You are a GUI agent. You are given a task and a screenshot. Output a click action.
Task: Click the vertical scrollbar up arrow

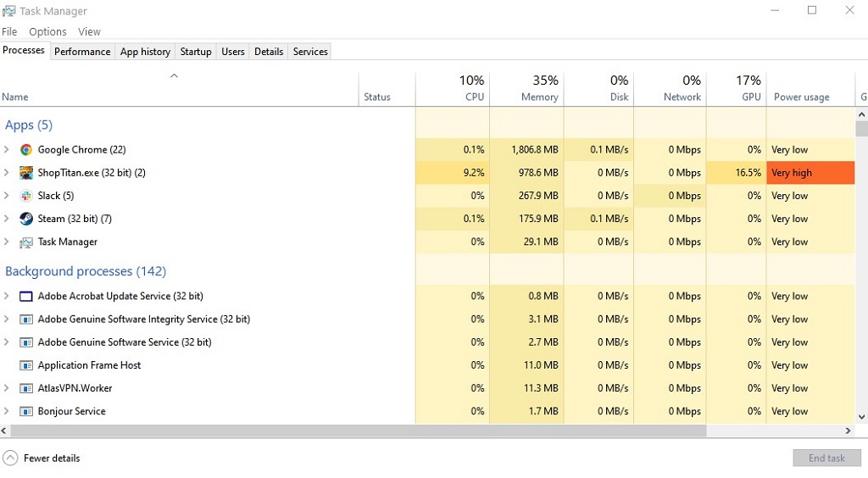click(861, 114)
